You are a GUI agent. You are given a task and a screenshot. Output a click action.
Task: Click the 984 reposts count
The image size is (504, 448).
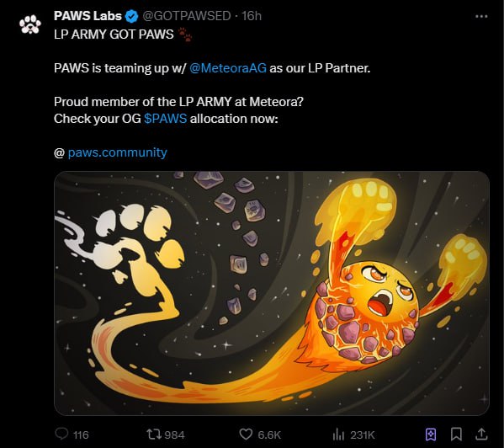(x=174, y=435)
